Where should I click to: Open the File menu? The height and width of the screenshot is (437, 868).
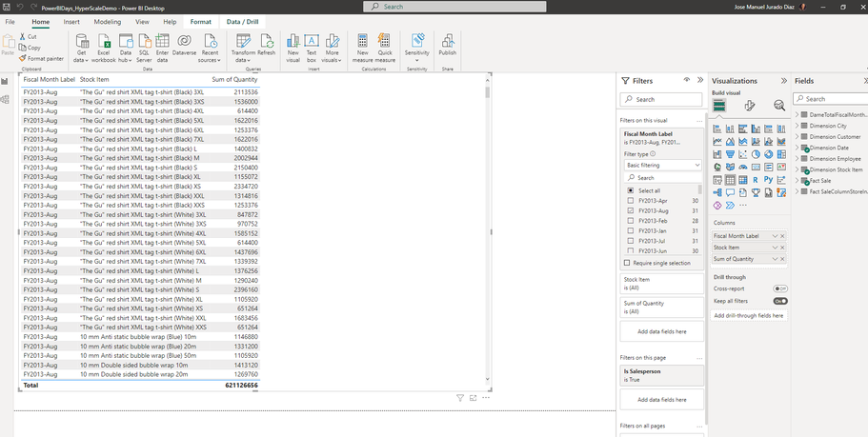click(10, 22)
